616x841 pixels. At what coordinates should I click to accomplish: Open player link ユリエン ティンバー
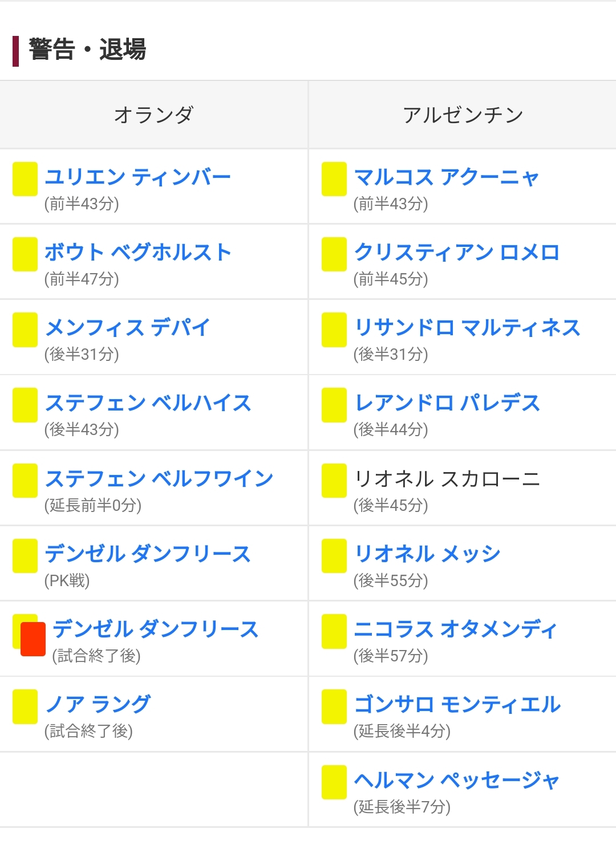point(138,177)
